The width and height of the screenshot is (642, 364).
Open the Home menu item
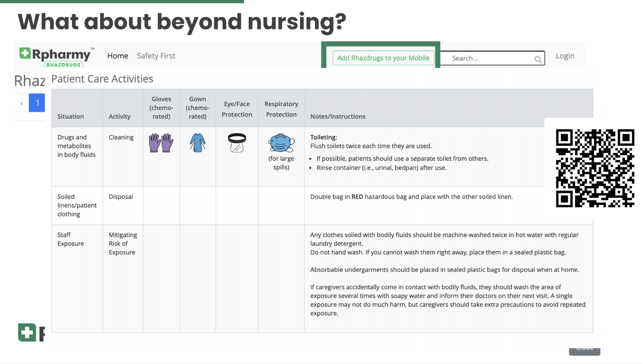click(x=118, y=56)
